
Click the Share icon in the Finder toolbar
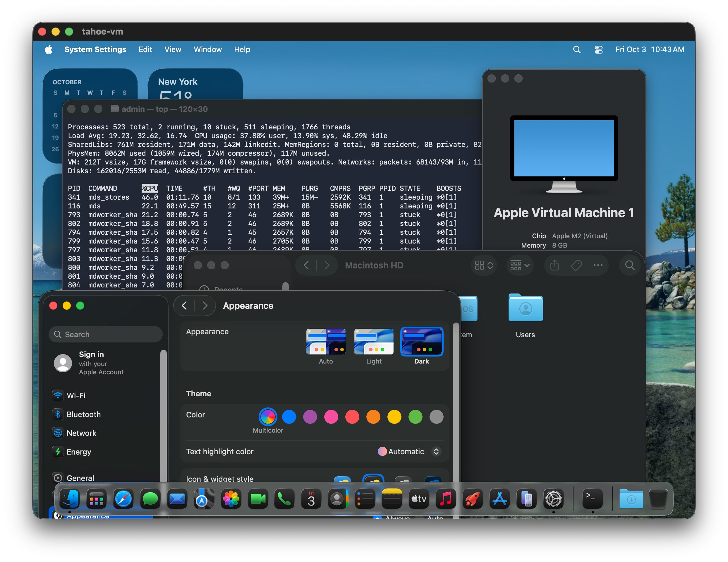pos(554,265)
